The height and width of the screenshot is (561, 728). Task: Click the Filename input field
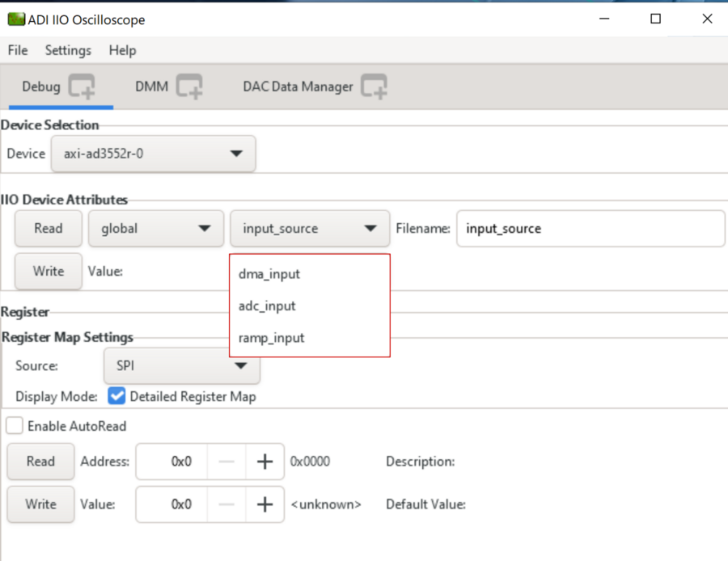pos(590,229)
